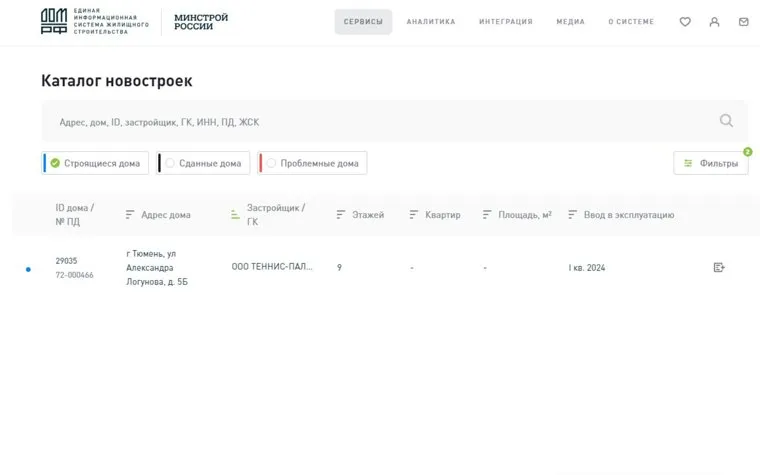This screenshot has width=760, height=475.
Task: Toggle the Строящиеся дома filter
Action: click(96, 163)
